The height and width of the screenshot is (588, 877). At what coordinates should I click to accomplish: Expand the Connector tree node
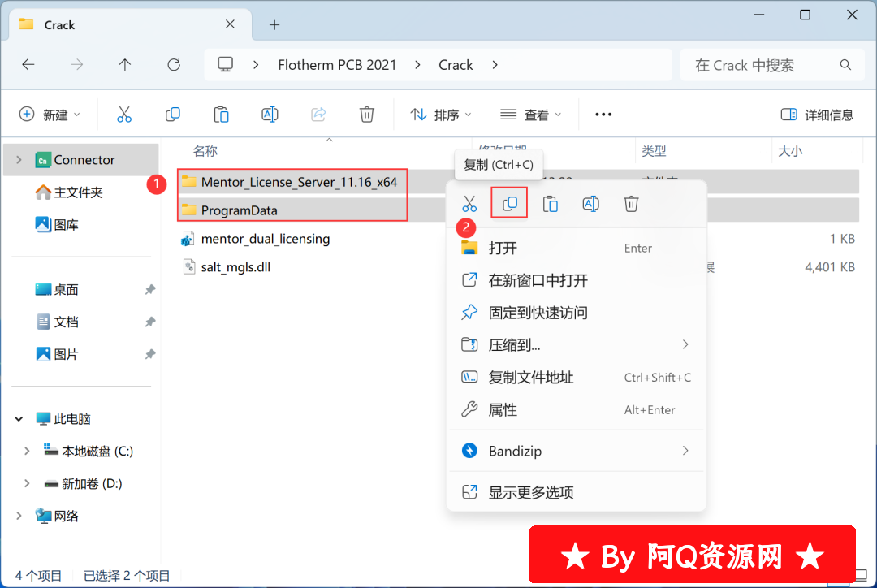point(19,160)
